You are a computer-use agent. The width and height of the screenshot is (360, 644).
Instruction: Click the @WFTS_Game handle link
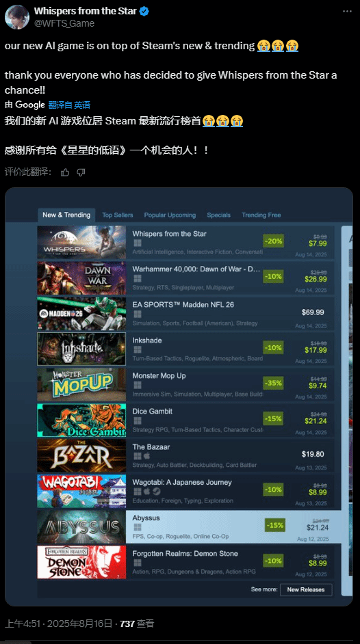(x=64, y=23)
